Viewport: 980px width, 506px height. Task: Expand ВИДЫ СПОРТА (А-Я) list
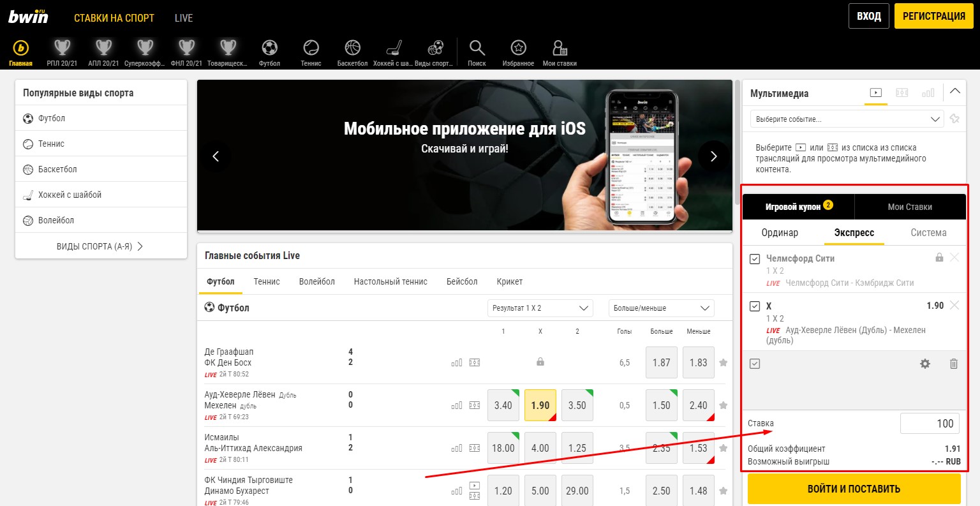pyautogui.click(x=101, y=246)
